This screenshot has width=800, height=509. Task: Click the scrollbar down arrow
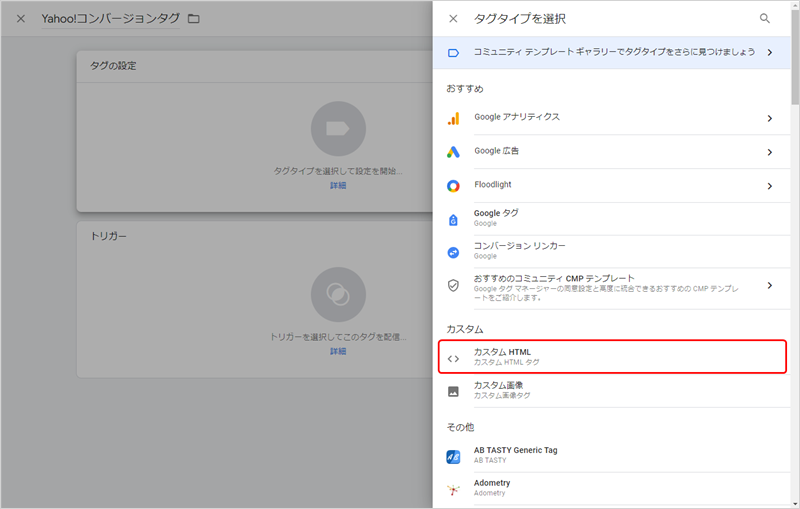point(795,504)
